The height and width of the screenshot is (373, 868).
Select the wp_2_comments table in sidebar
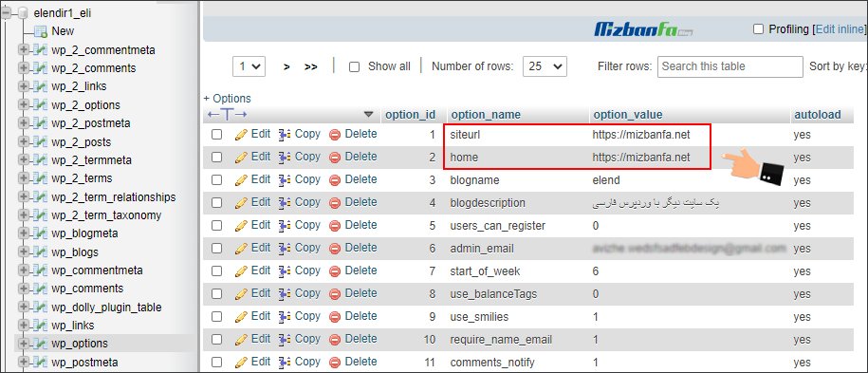tap(94, 68)
